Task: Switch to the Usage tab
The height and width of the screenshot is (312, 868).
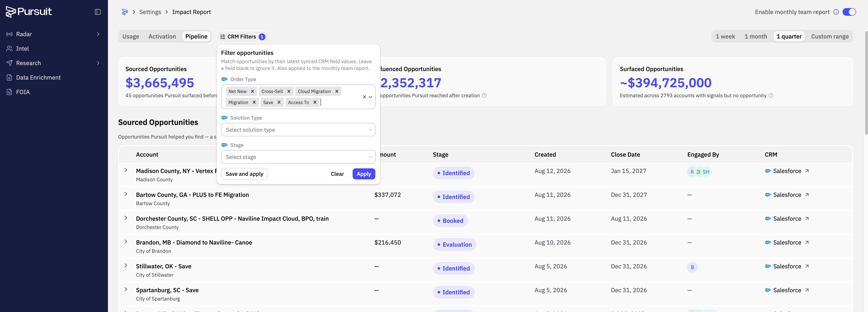Action: pyautogui.click(x=131, y=36)
